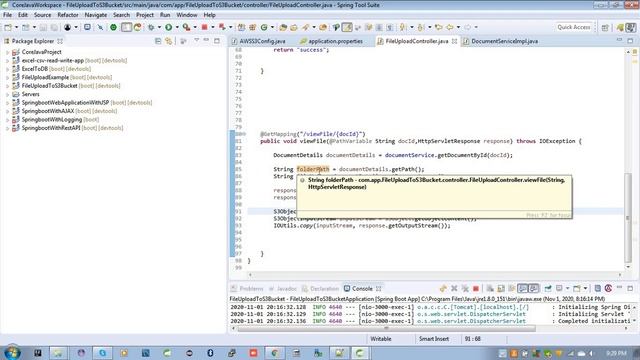Click the Windows Start button
Screen dimensions: 640x360
[12, 353]
